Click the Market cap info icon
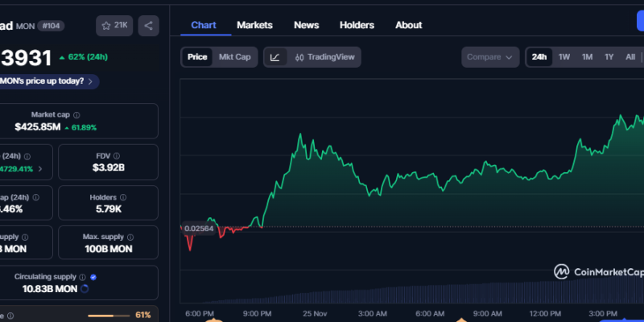Viewport: 644px width, 322px height. pyautogui.click(x=76, y=115)
